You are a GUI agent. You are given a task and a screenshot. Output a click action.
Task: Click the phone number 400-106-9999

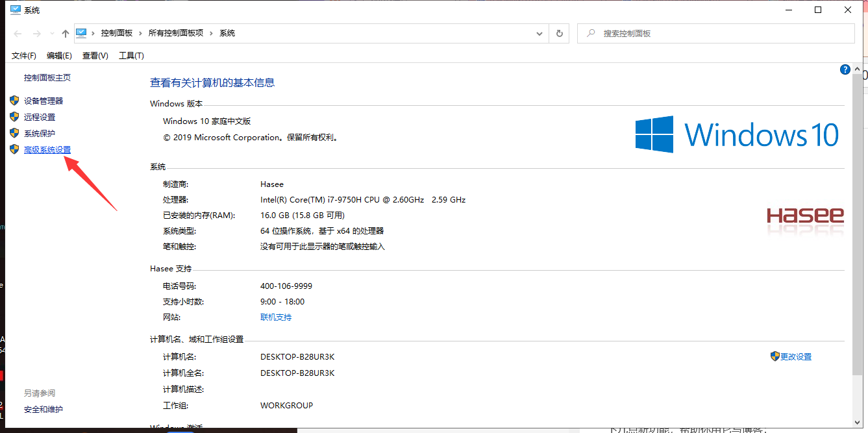tap(286, 286)
